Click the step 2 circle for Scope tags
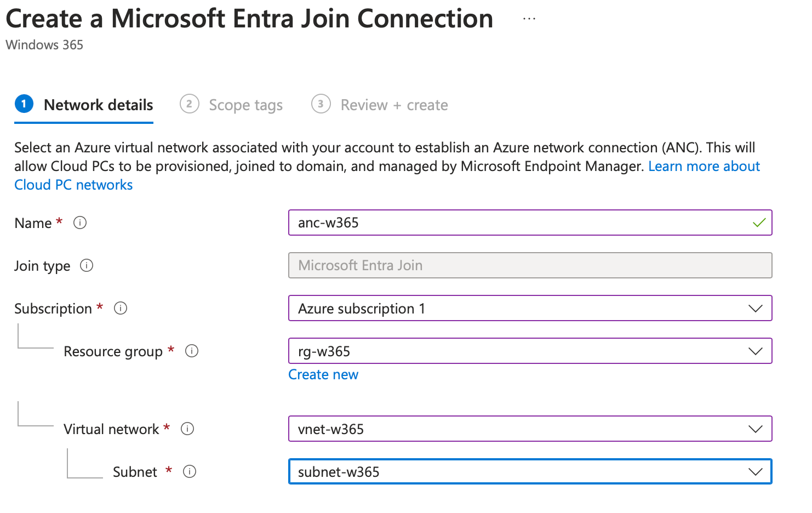Viewport: 812px width, 513px height. [190, 104]
